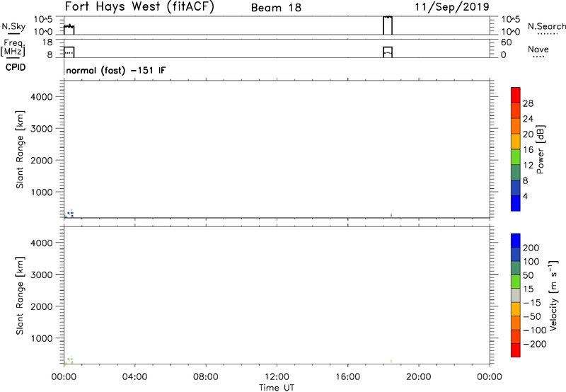This screenshot has width=566, height=392.
Task: Click the blue power echoes just after 00:00
Action: (70, 214)
